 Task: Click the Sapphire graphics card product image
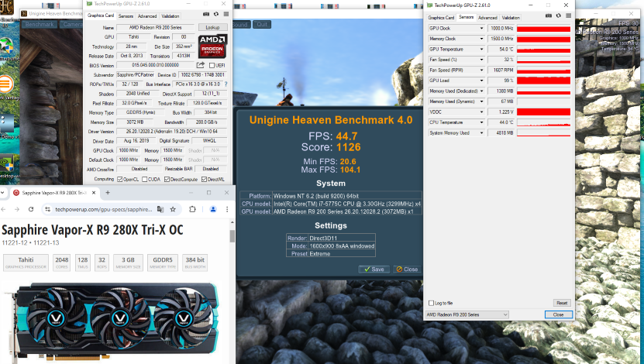tap(111, 320)
